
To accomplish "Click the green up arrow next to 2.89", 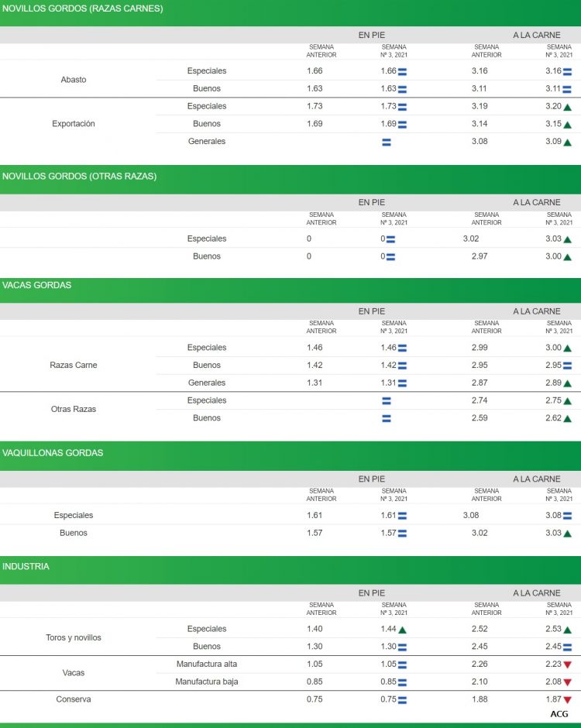I will tap(567, 383).
